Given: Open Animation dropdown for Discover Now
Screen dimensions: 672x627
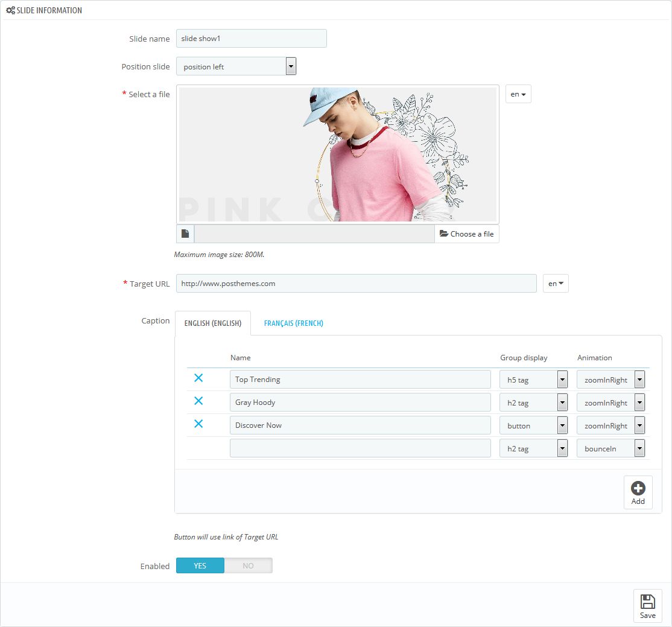Looking at the screenshot, I should click(610, 425).
